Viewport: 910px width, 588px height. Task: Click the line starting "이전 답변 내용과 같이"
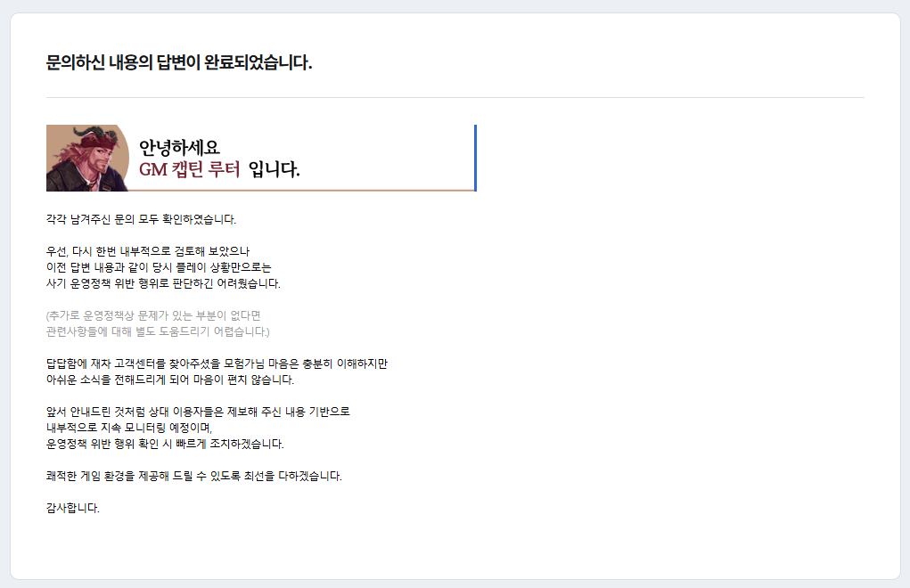(x=159, y=267)
